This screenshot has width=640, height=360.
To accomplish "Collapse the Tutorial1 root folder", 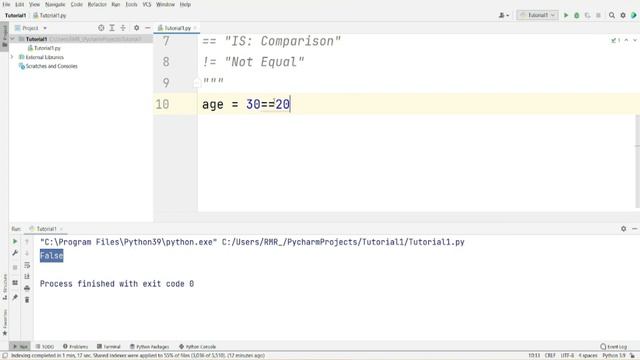I will (x=13, y=39).
